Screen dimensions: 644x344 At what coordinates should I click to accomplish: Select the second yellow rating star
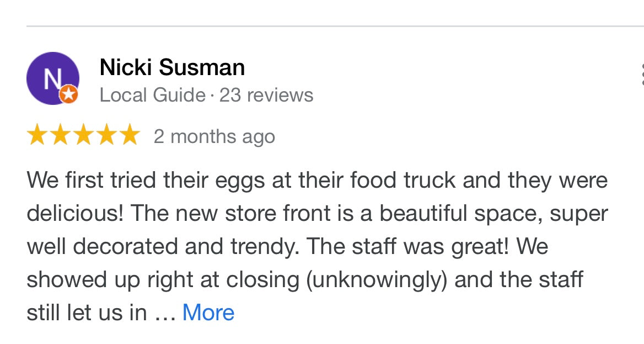point(61,135)
